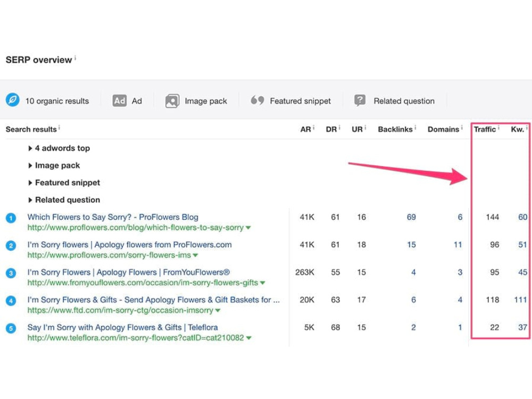Expand the Related question row
The height and width of the screenshot is (399, 532).
point(64,200)
